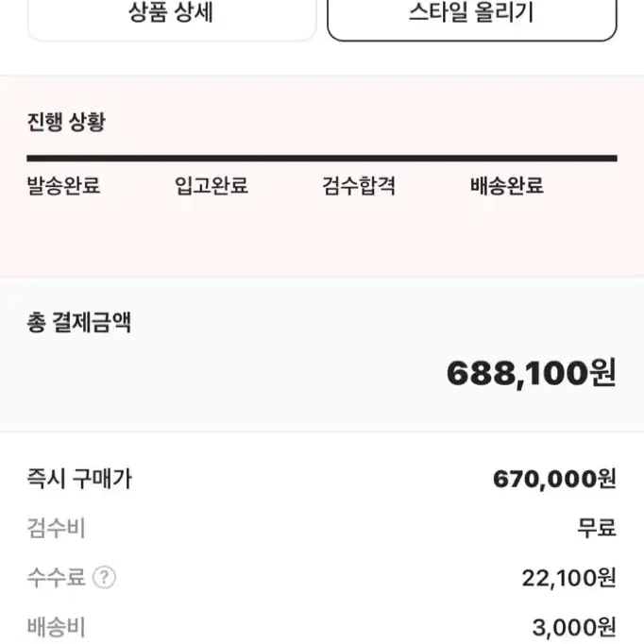644x644 pixels.
Task: Click the total amount 688,100원
Action: click(531, 373)
